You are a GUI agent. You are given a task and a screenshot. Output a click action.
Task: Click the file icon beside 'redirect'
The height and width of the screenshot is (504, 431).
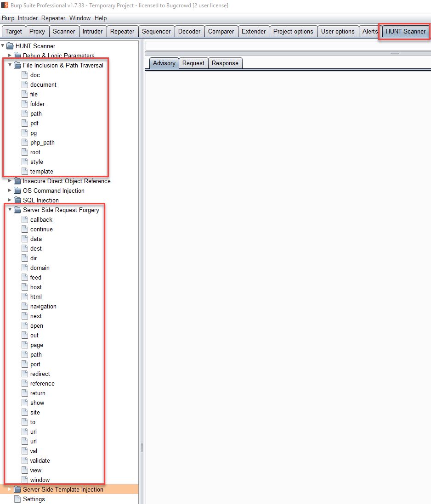(25, 374)
